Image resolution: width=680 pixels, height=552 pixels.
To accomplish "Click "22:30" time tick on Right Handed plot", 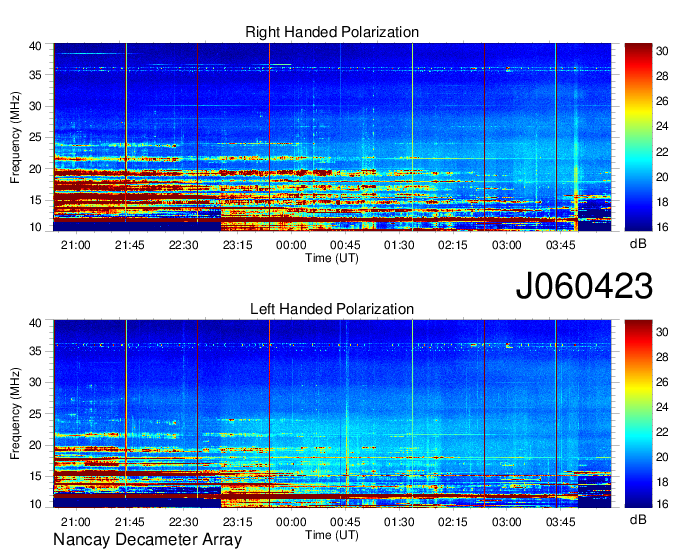I will [183, 245].
